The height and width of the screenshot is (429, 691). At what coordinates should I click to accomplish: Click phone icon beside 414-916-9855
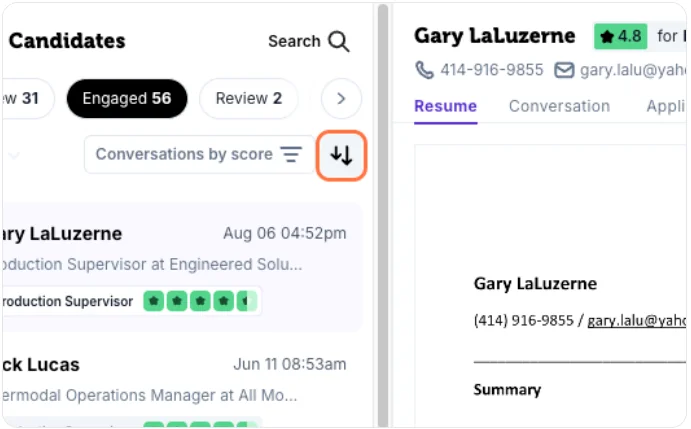point(424,70)
